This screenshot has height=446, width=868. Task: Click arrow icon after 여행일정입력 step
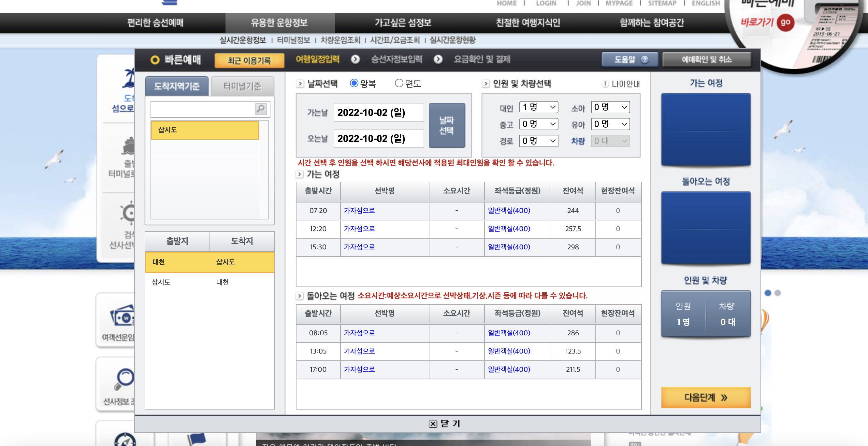[355, 60]
